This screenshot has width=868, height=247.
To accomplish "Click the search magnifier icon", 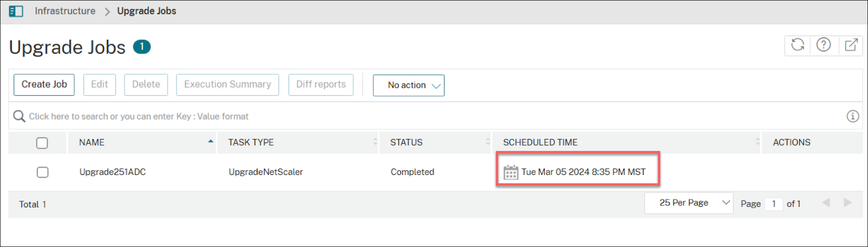I will click(19, 116).
